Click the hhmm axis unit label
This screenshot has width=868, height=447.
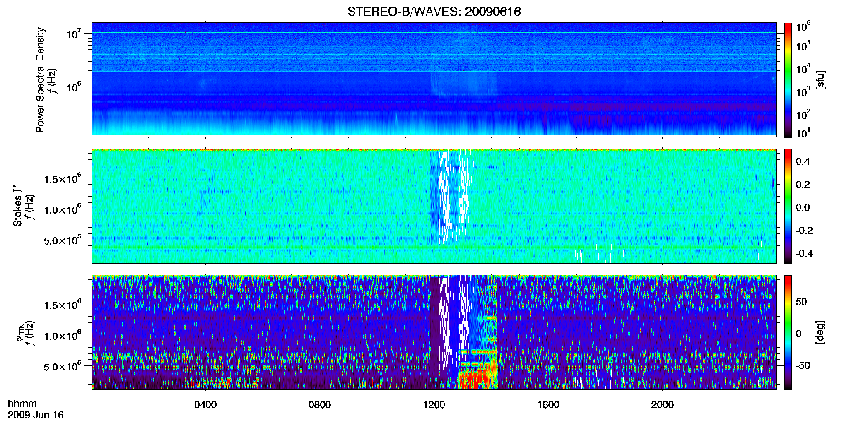[x=22, y=404]
